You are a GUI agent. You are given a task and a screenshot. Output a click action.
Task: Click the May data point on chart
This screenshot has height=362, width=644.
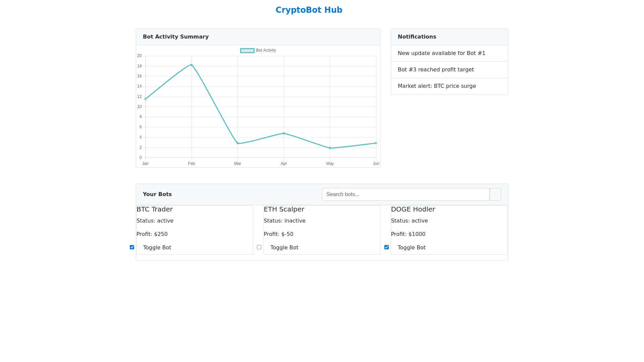pos(330,148)
